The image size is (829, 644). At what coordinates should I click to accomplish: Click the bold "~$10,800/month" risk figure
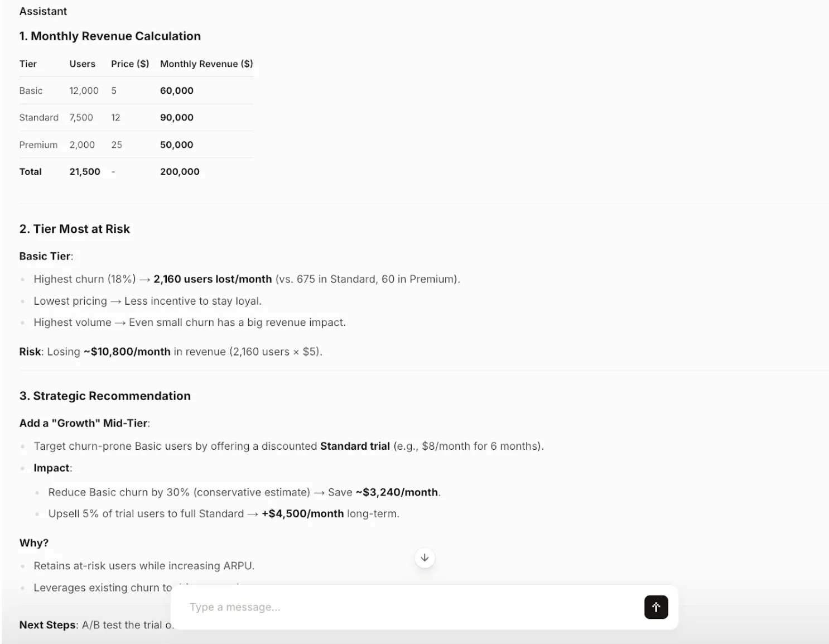[x=127, y=352]
